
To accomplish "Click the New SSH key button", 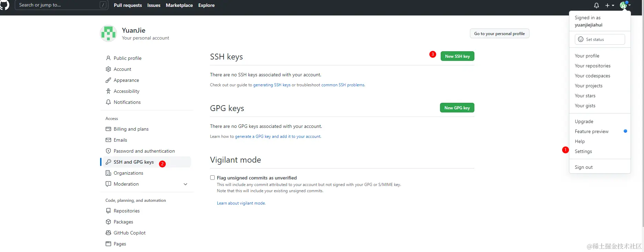I will 457,56.
